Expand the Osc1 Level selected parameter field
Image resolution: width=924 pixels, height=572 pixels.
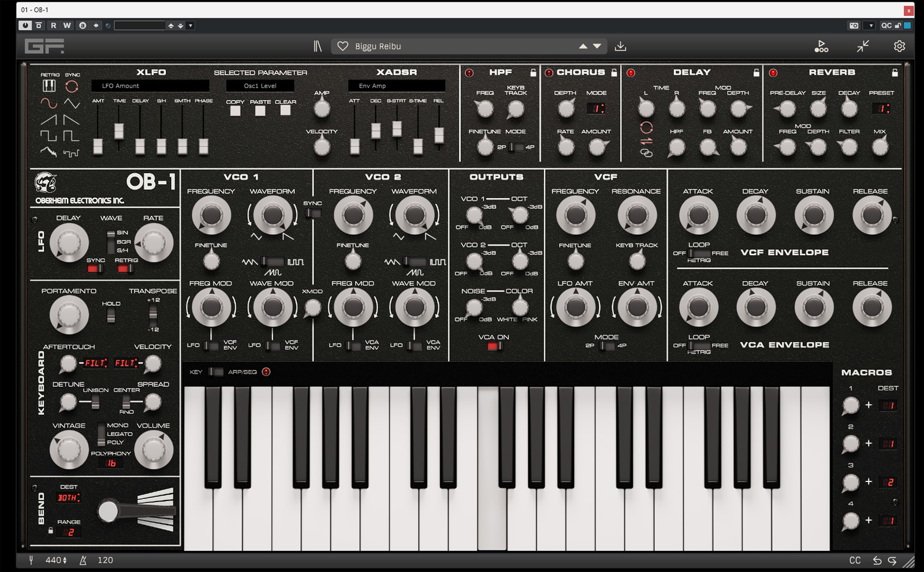(x=260, y=86)
